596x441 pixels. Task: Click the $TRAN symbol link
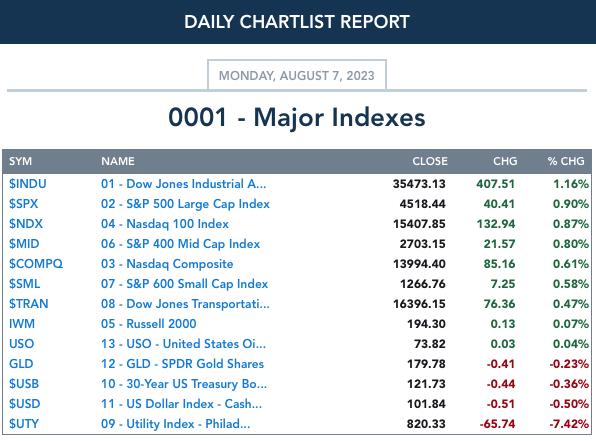[29, 304]
